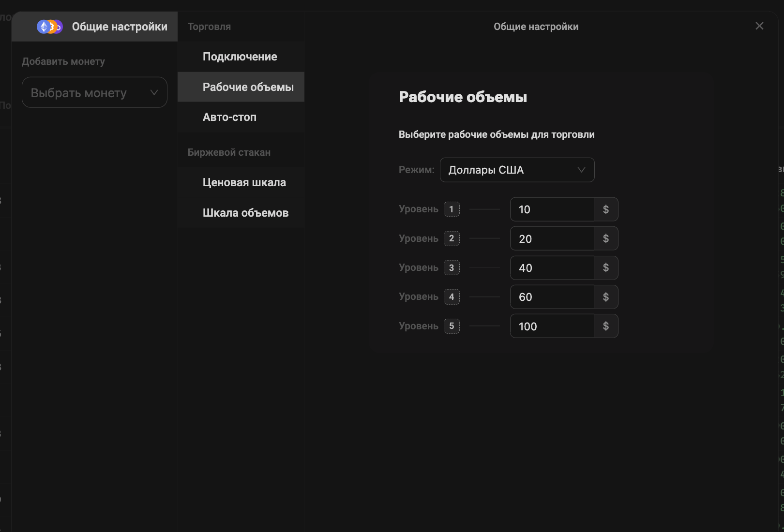Click the centered Общие настройки dialog title
Image resolution: width=784 pixels, height=532 pixels.
point(536,27)
